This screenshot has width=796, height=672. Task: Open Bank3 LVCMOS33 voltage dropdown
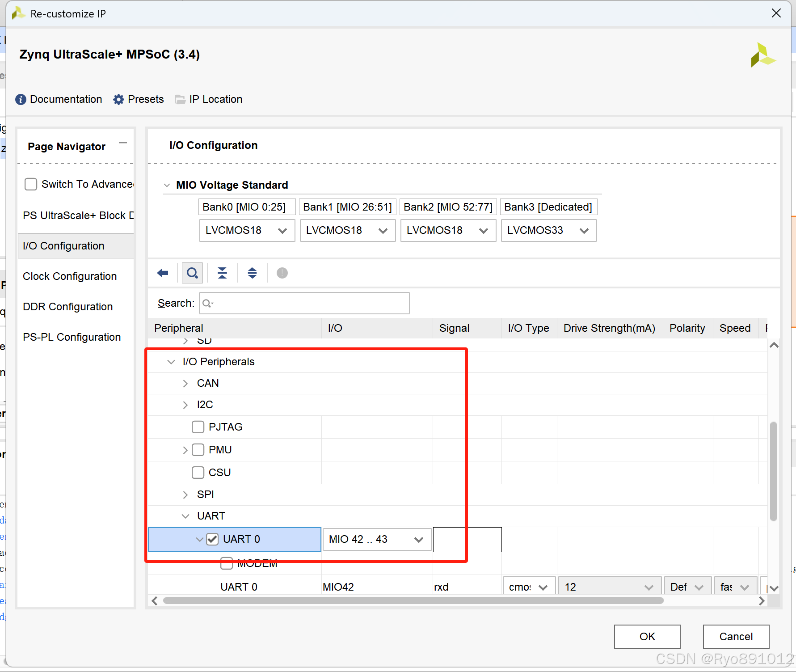[x=549, y=230]
